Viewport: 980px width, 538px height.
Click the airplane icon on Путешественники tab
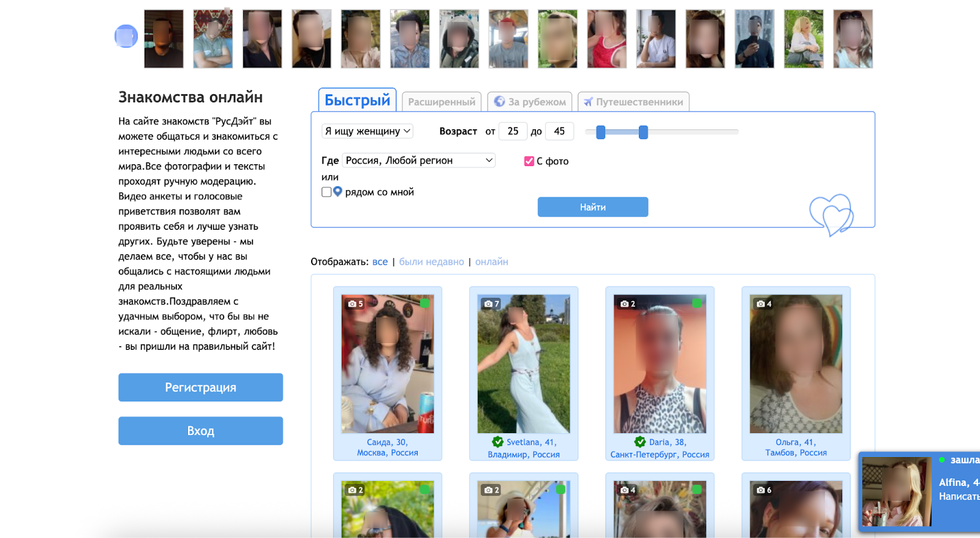point(588,102)
